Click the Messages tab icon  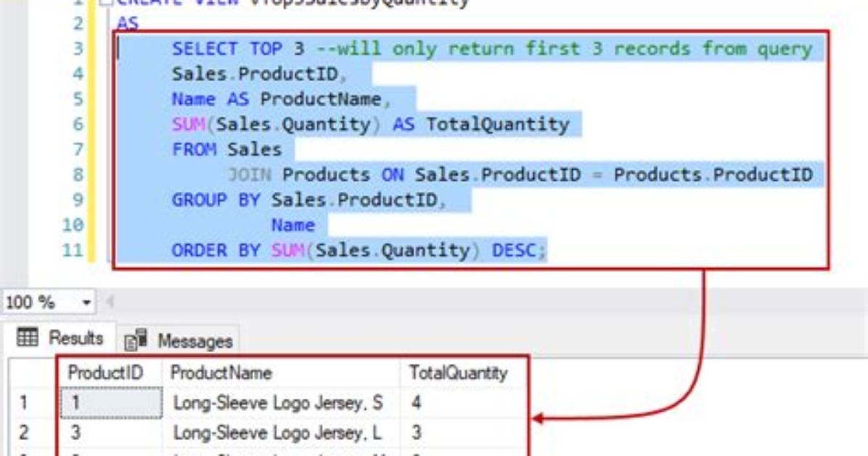[x=136, y=340]
